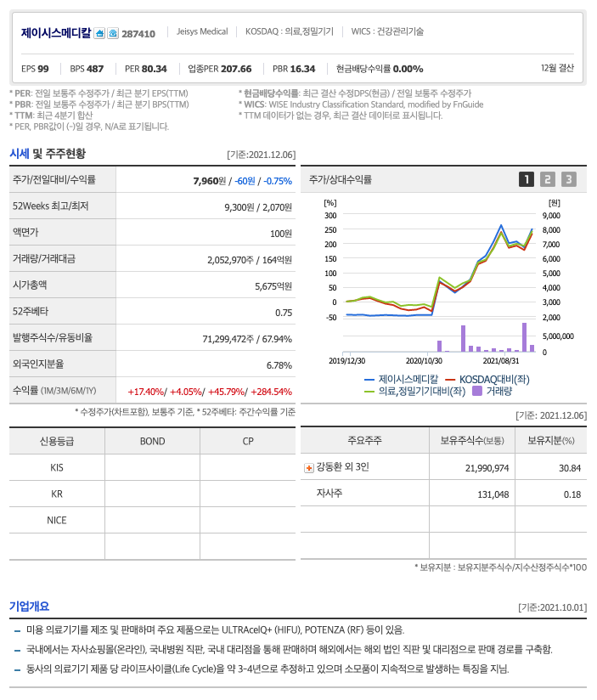Click the 주요주주 column header
597x700 pixels.
(364, 440)
